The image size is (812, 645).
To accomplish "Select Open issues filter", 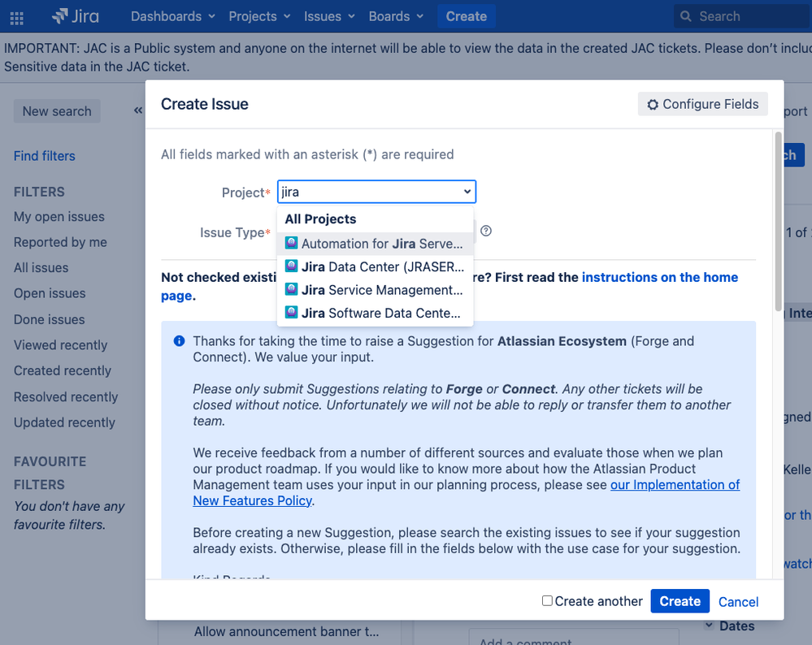I will [x=50, y=293].
